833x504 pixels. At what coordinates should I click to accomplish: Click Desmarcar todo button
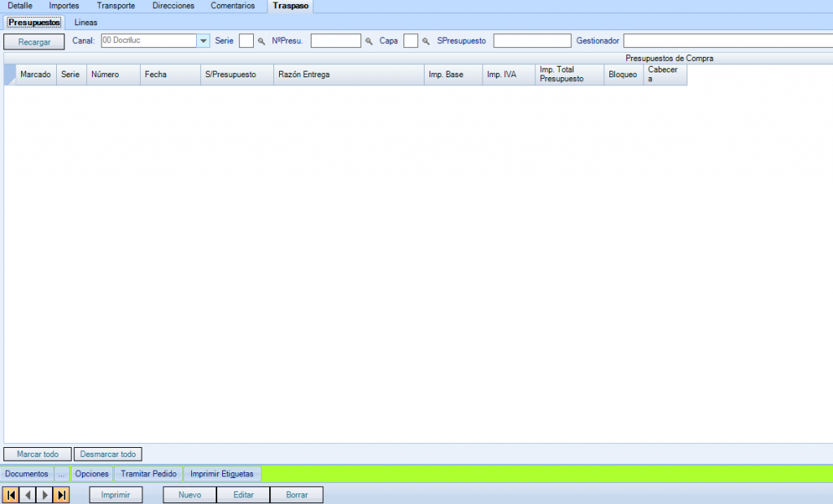pyautogui.click(x=107, y=454)
